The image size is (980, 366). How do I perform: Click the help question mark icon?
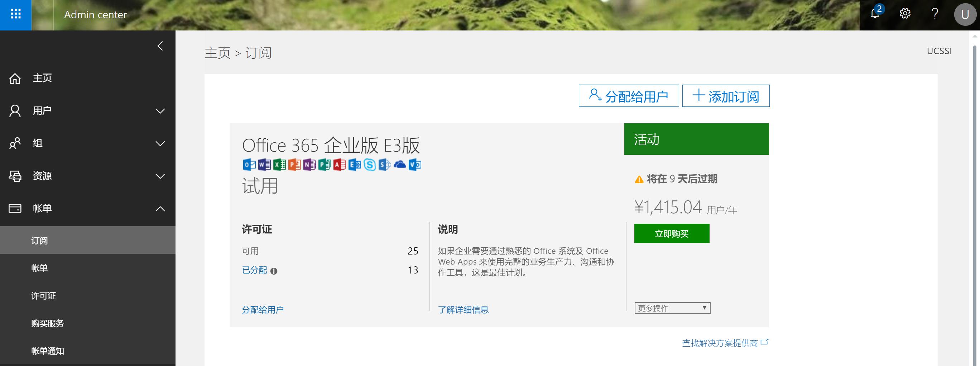935,14
